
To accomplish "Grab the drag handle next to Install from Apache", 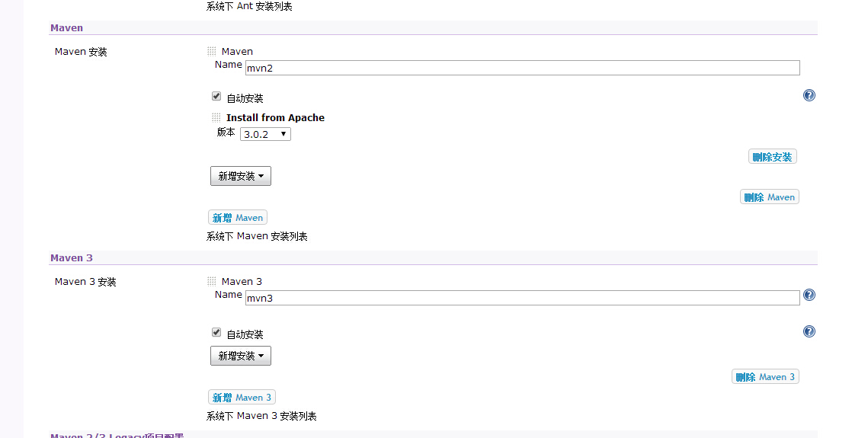I will pyautogui.click(x=216, y=118).
